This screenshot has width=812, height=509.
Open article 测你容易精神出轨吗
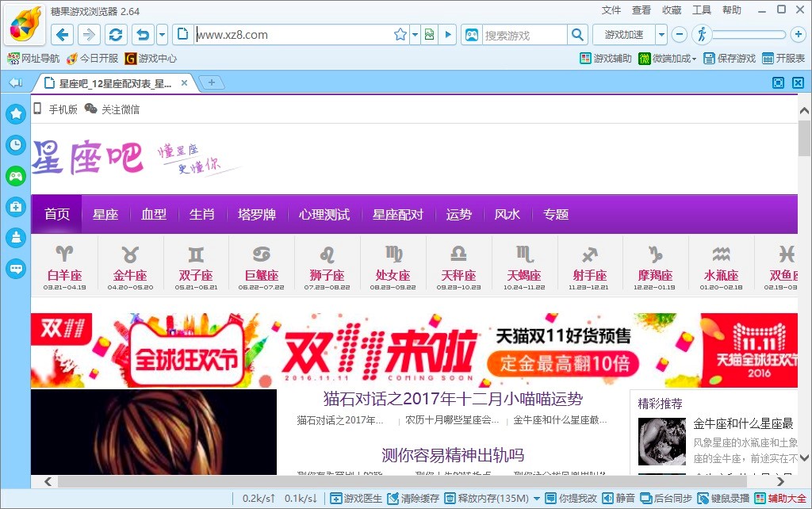coord(453,455)
